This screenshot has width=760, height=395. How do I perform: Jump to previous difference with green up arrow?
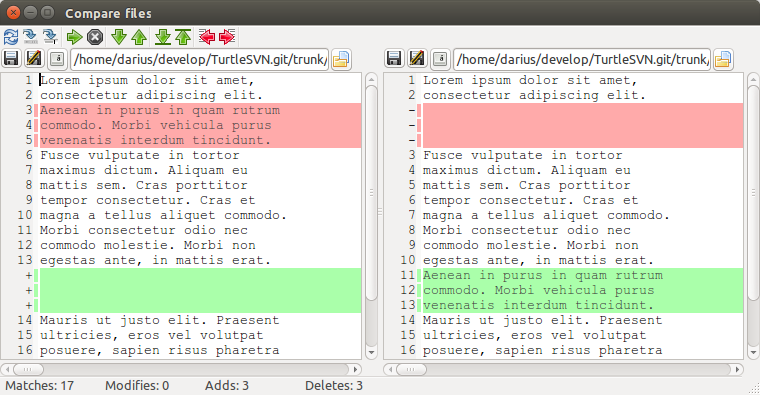[x=139, y=37]
